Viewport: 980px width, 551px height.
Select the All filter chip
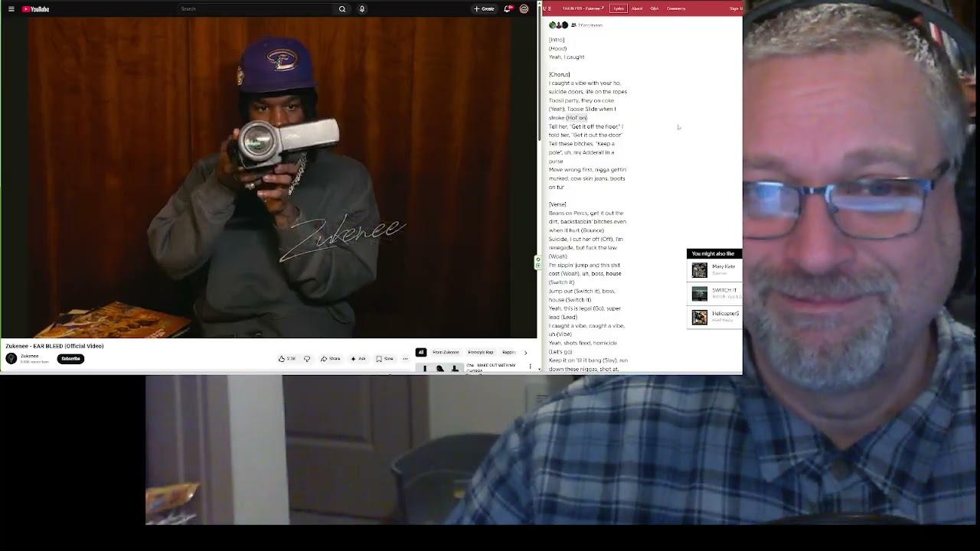tap(420, 352)
